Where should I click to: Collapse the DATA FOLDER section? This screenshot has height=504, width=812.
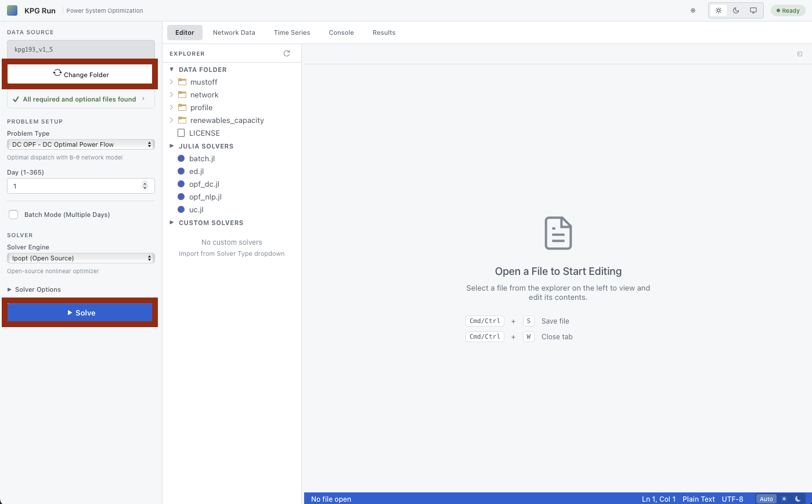171,69
